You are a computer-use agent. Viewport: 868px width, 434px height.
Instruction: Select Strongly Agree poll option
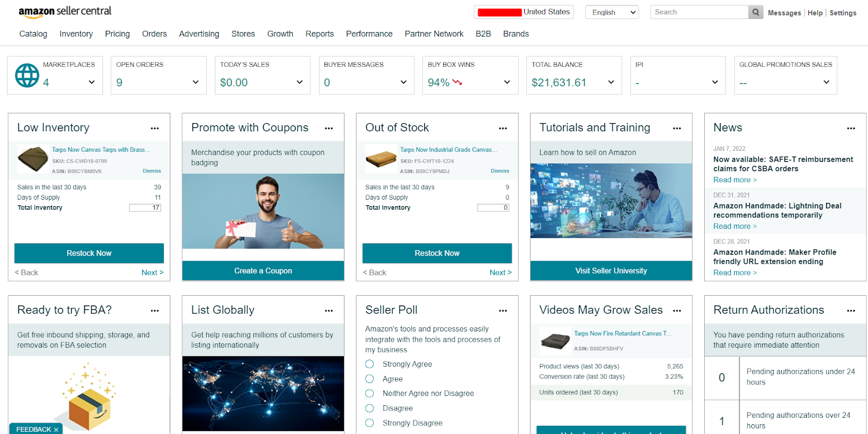point(369,364)
